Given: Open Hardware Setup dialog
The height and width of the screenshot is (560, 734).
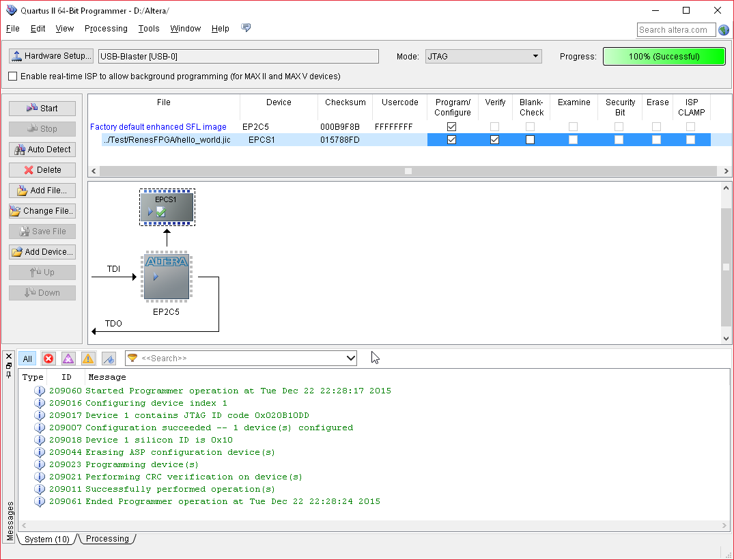Looking at the screenshot, I should point(51,56).
